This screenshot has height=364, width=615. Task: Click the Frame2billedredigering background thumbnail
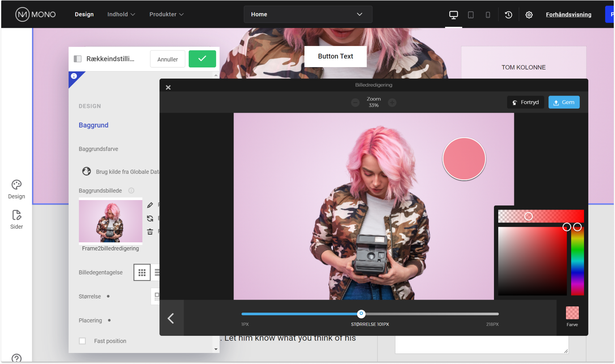point(111,221)
